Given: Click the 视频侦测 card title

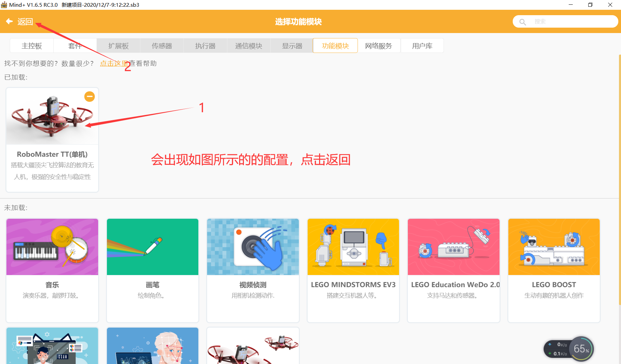Looking at the screenshot, I should pos(253,285).
